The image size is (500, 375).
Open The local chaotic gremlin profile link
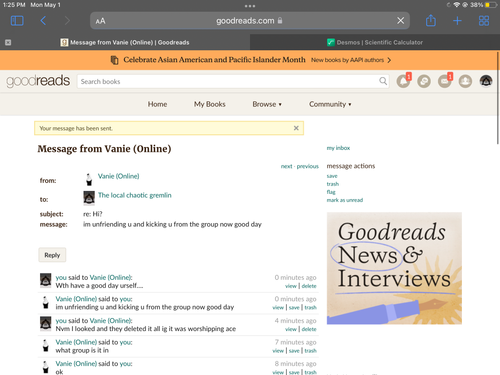135,195
